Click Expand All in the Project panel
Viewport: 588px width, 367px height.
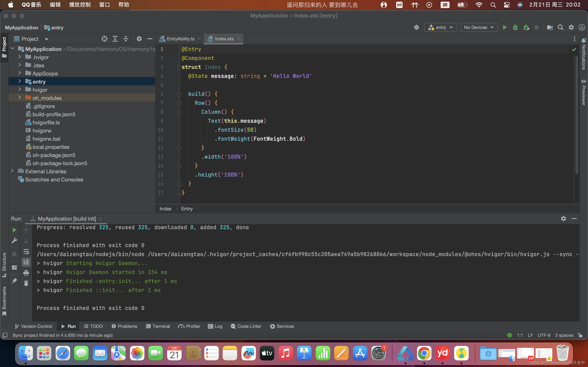coord(115,39)
